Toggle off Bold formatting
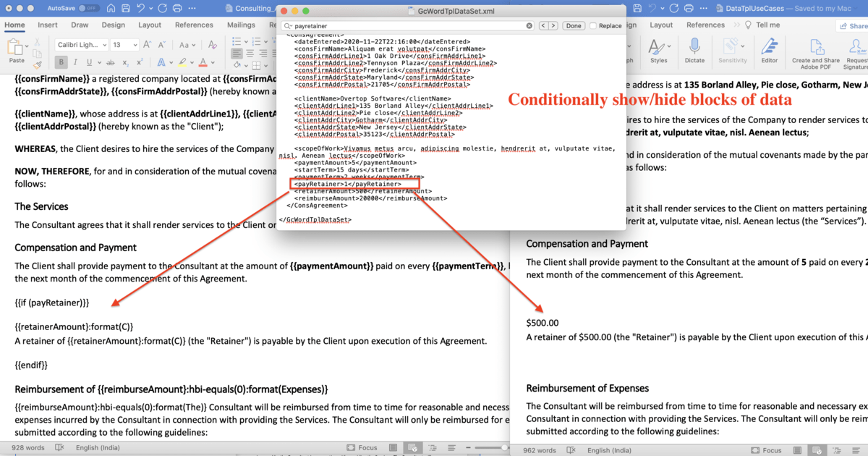The width and height of the screenshot is (868, 456). click(61, 62)
